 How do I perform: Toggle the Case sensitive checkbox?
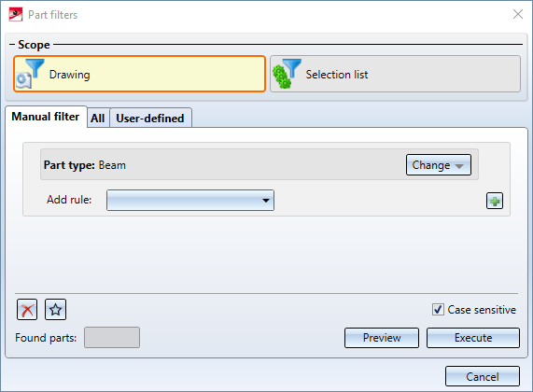pyautogui.click(x=438, y=309)
